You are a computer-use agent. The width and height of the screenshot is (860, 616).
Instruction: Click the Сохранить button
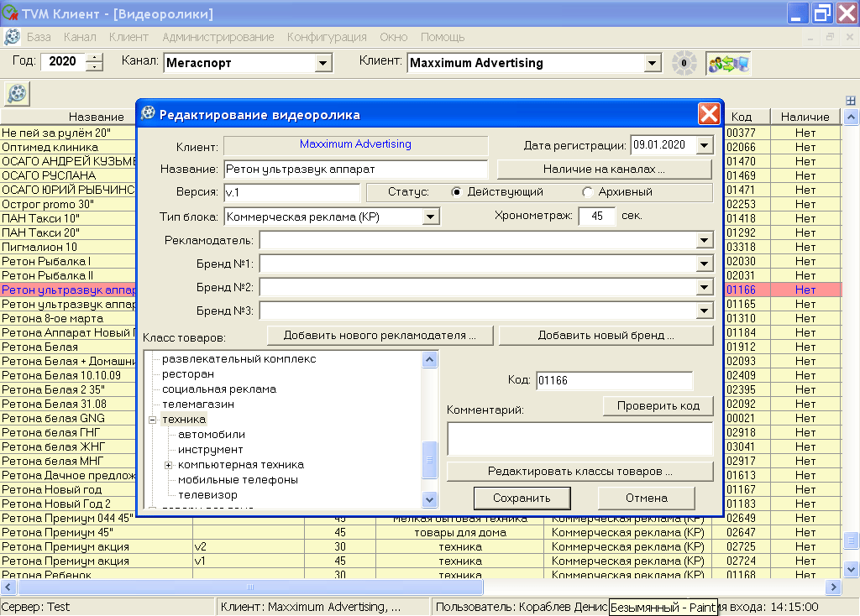(522, 498)
